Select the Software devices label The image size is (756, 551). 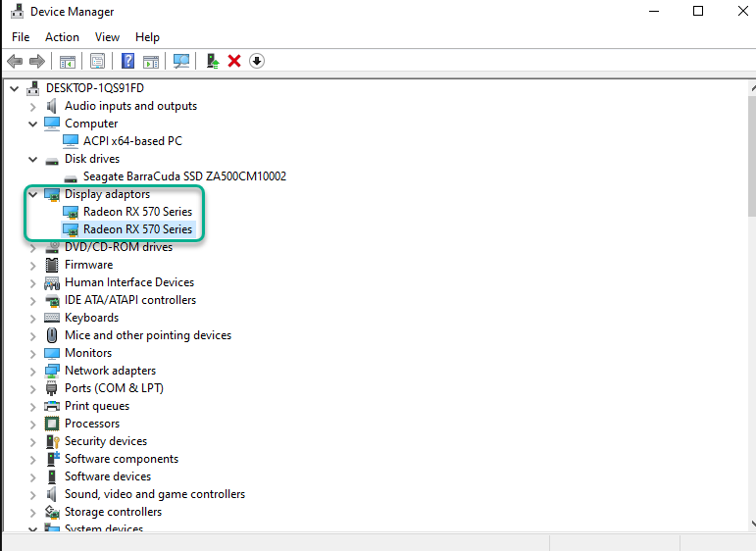pyautogui.click(x=108, y=476)
